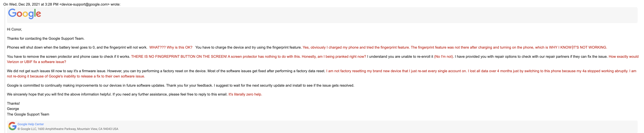The height and width of the screenshot is (133, 644).
Task: Click the Google logo in the email header
Action: coord(25,14)
